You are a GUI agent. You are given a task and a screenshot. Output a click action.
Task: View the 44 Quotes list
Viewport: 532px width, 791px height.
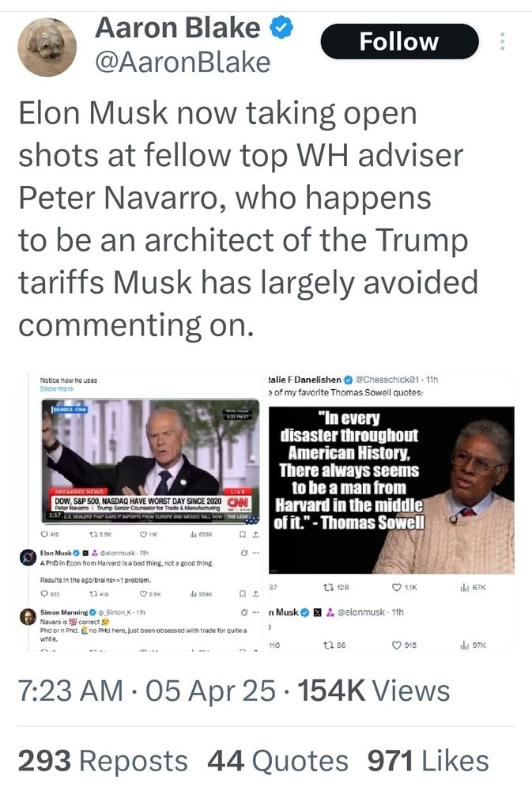pyautogui.click(x=277, y=761)
